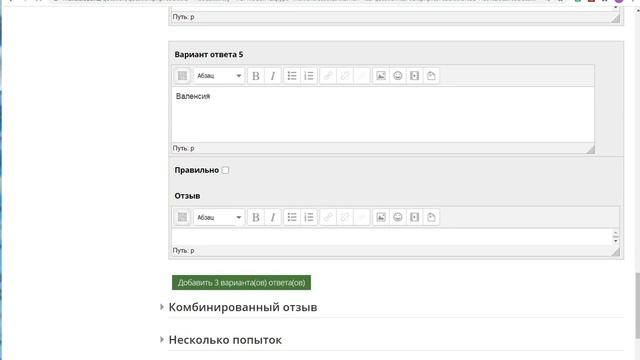Insert link in Отзыв editor
This screenshot has width=640, height=360.
point(328,217)
